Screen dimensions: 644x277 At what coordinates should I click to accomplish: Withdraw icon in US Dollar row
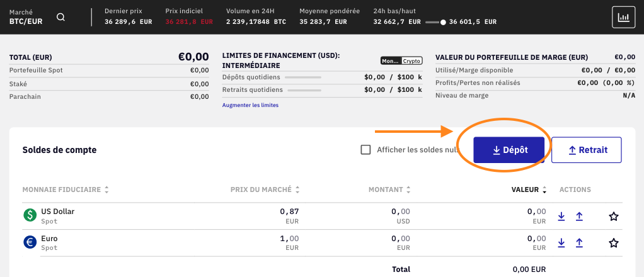[579, 217]
